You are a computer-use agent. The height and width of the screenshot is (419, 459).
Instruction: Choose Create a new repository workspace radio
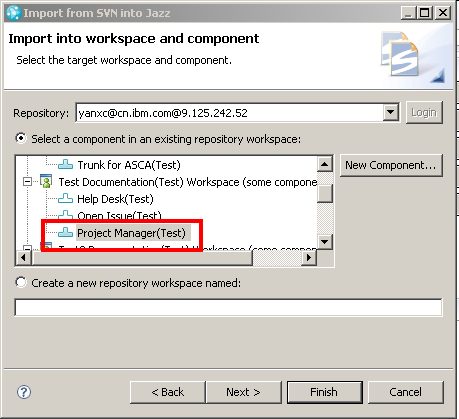tap(21, 283)
